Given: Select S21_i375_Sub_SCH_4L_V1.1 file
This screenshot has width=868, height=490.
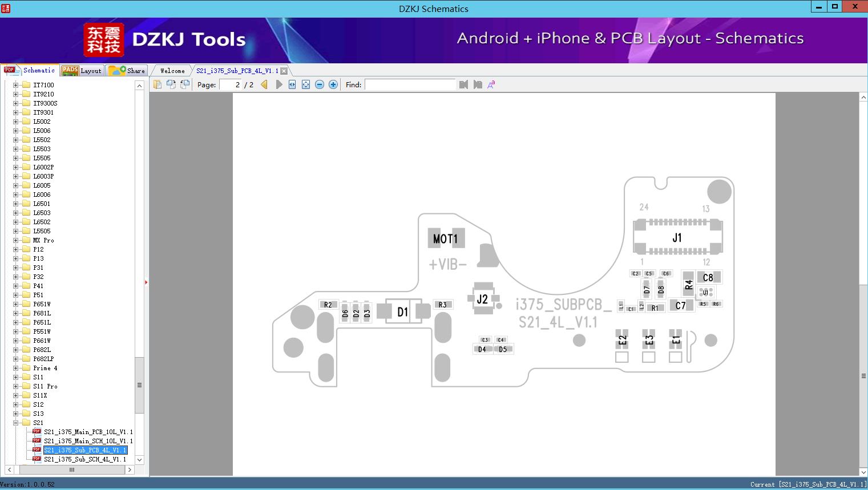Looking at the screenshot, I should 84,459.
